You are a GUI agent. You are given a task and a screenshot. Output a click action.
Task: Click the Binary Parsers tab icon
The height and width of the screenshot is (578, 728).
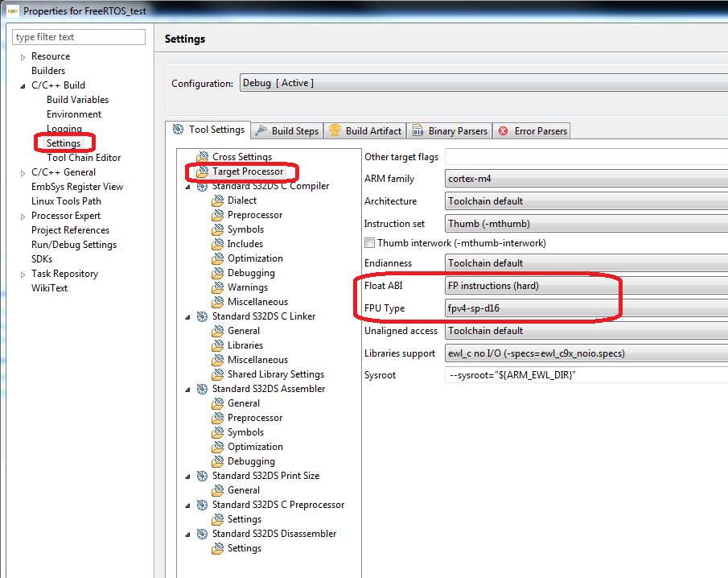tap(417, 130)
